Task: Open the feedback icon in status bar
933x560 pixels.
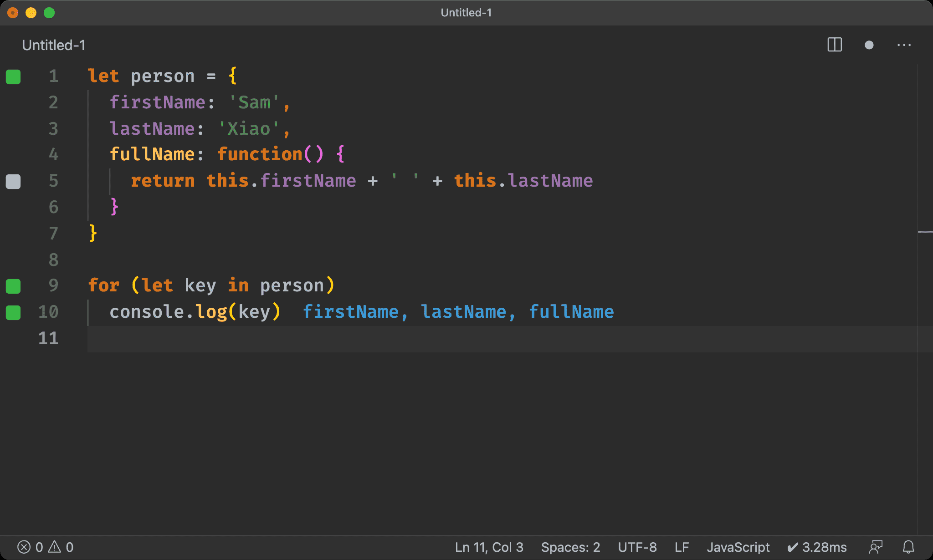Action: coord(876,547)
